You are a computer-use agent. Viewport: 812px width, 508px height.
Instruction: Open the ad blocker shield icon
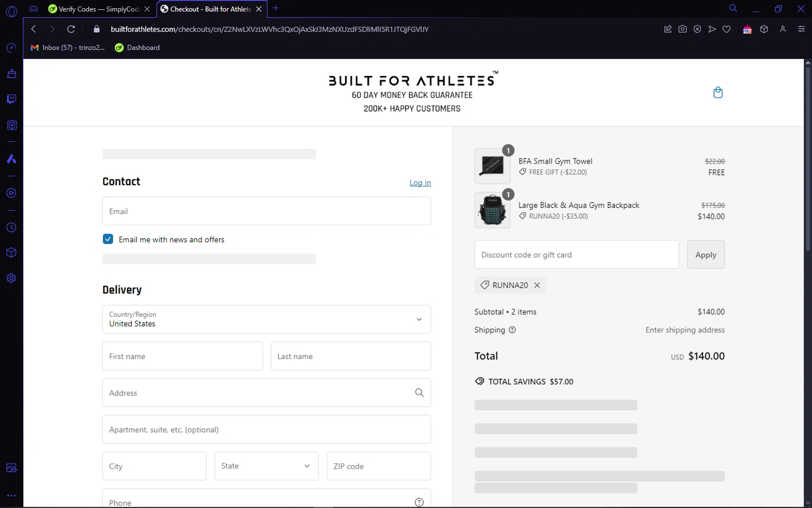coord(697,29)
